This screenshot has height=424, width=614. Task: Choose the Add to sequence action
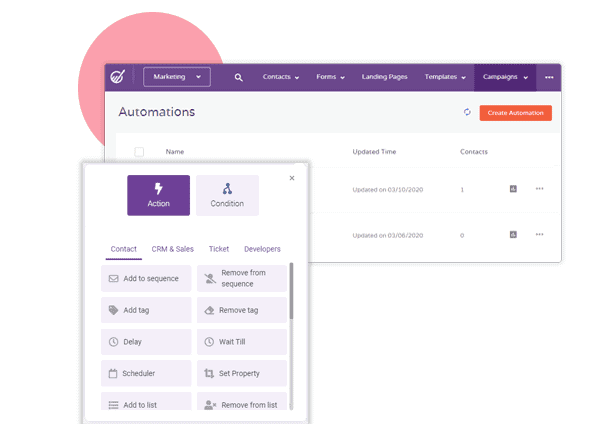pos(146,278)
